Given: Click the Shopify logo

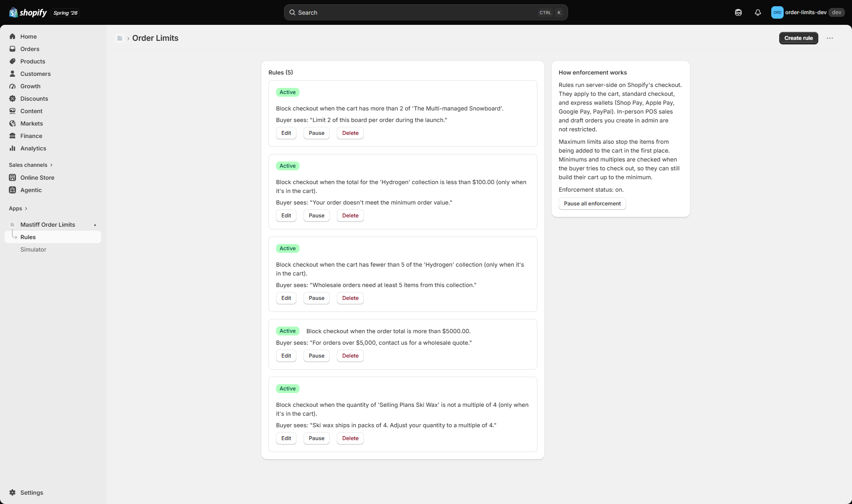Looking at the screenshot, I should (28, 12).
